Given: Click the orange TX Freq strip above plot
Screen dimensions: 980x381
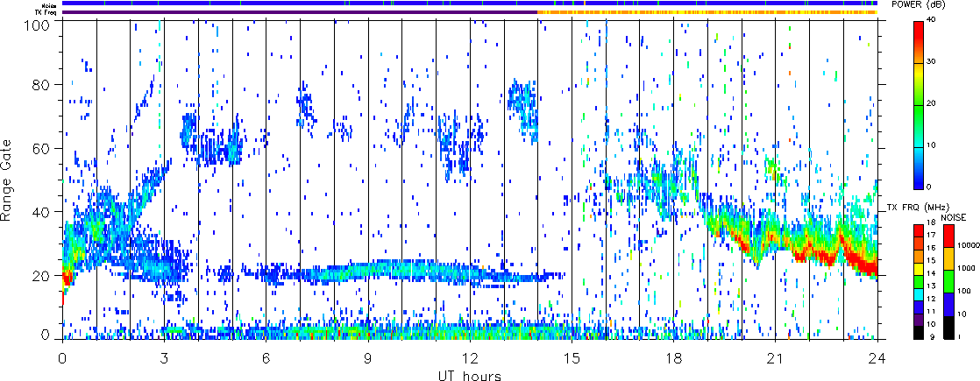Looking at the screenshot, I should pyautogui.click(x=708, y=12).
